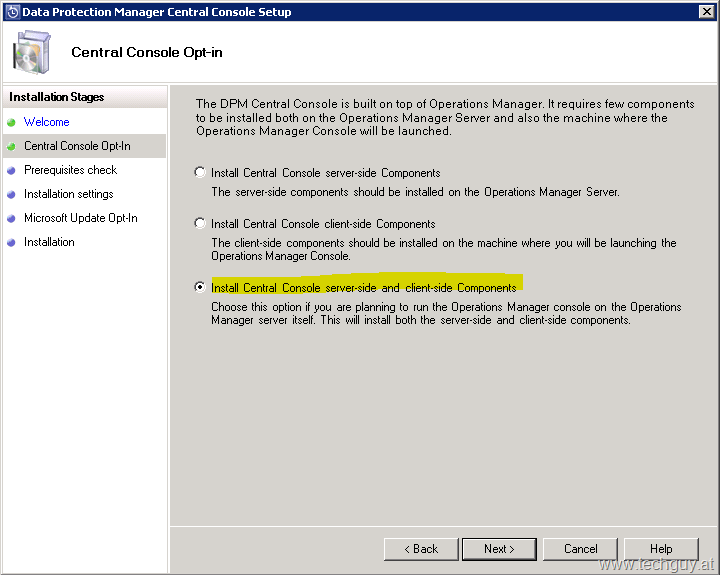Open Help for this setup page

(x=661, y=549)
